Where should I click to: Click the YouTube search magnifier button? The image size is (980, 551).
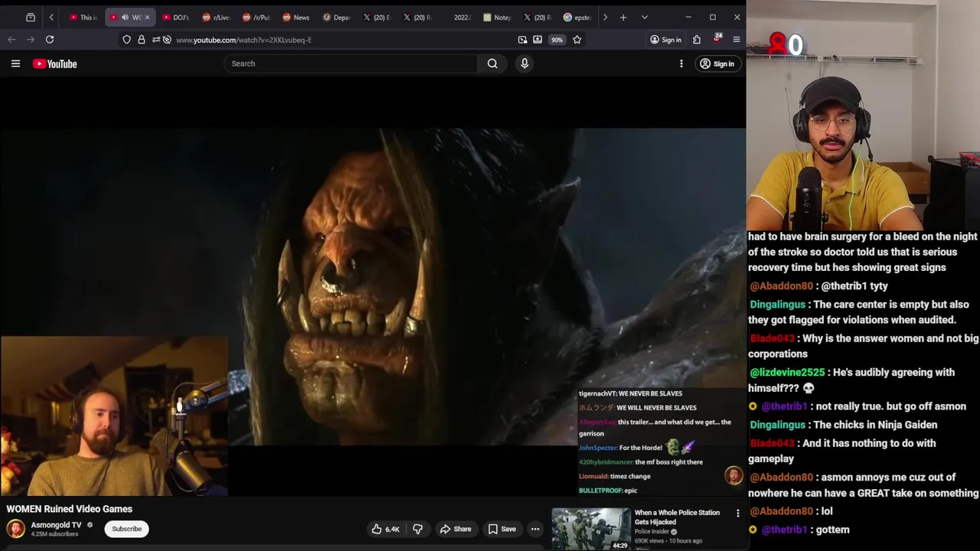pyautogui.click(x=492, y=64)
